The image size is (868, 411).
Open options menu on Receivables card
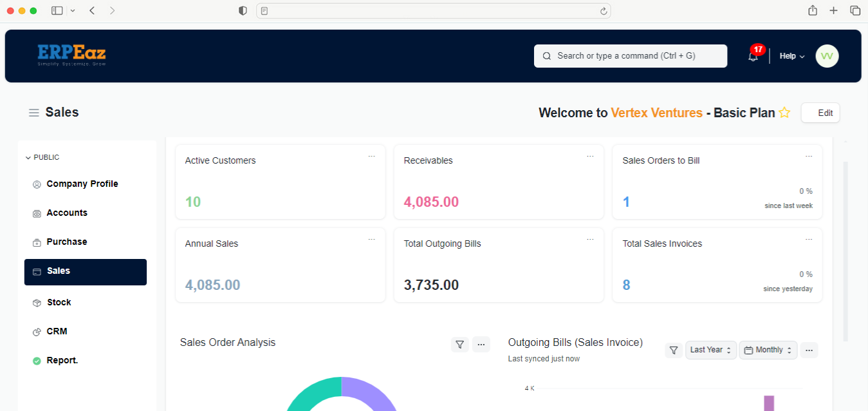tap(590, 157)
